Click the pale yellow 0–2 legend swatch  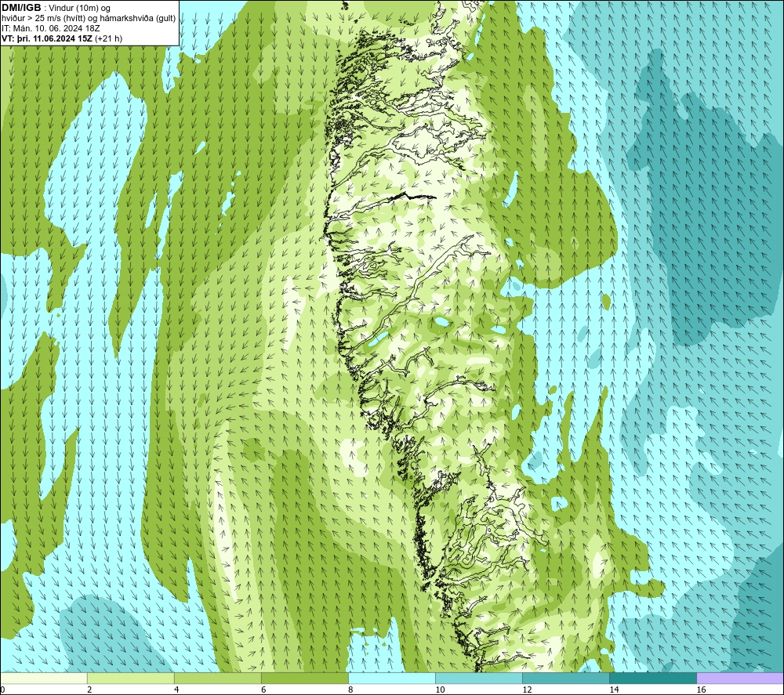(x=43, y=679)
